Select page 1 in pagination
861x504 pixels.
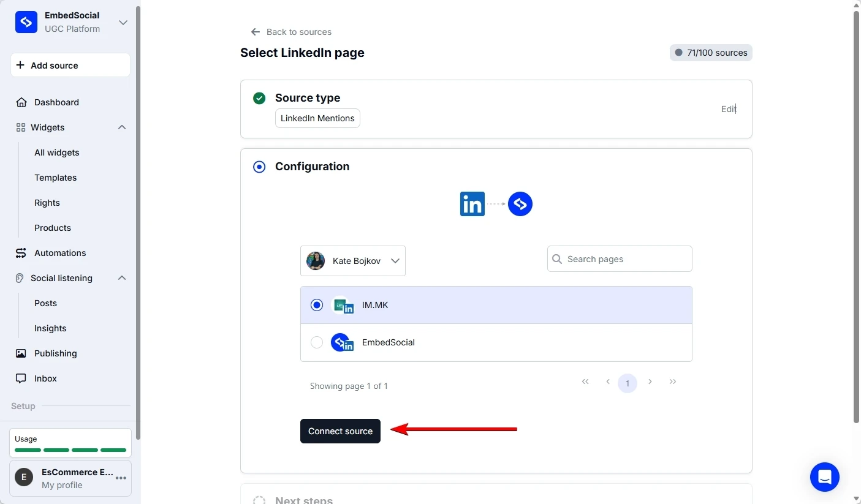click(x=628, y=383)
